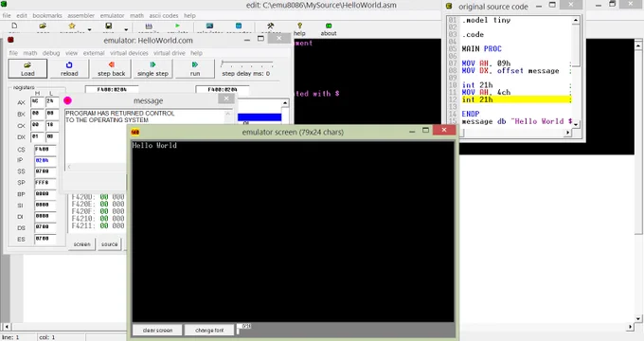Open the emulator's view menu

(71, 53)
